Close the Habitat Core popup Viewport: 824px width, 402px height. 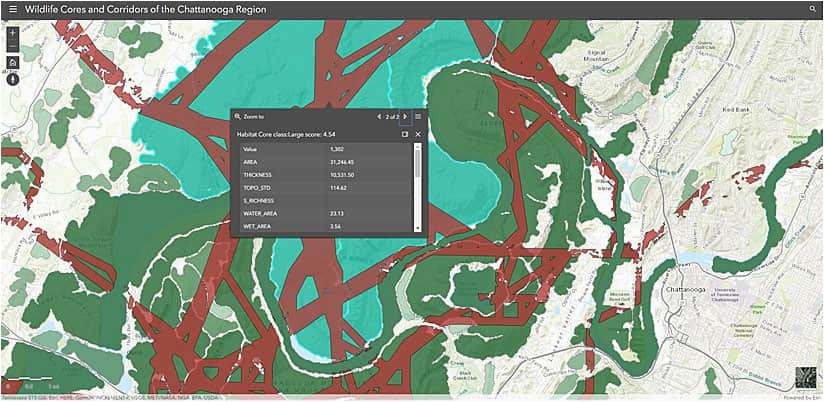418,135
